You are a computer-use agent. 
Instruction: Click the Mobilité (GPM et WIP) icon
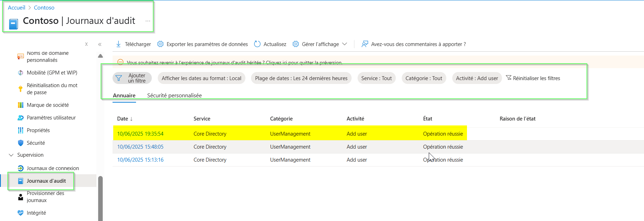coord(21,73)
